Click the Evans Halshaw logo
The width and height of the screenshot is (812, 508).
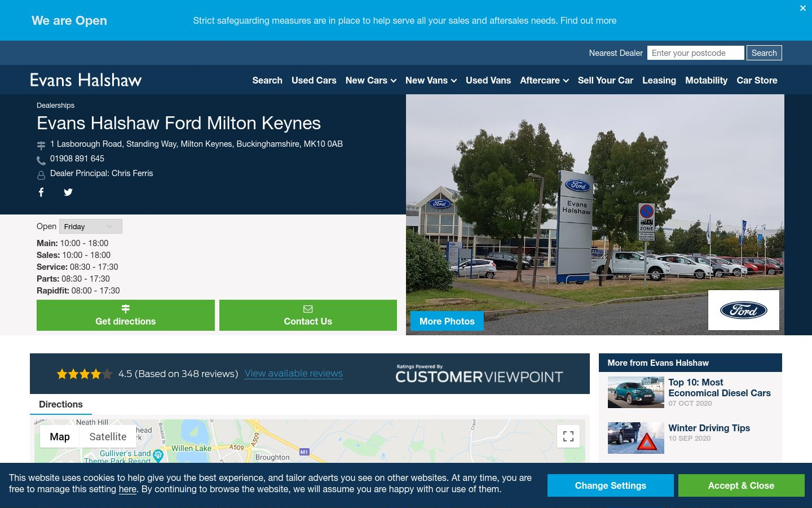click(86, 80)
